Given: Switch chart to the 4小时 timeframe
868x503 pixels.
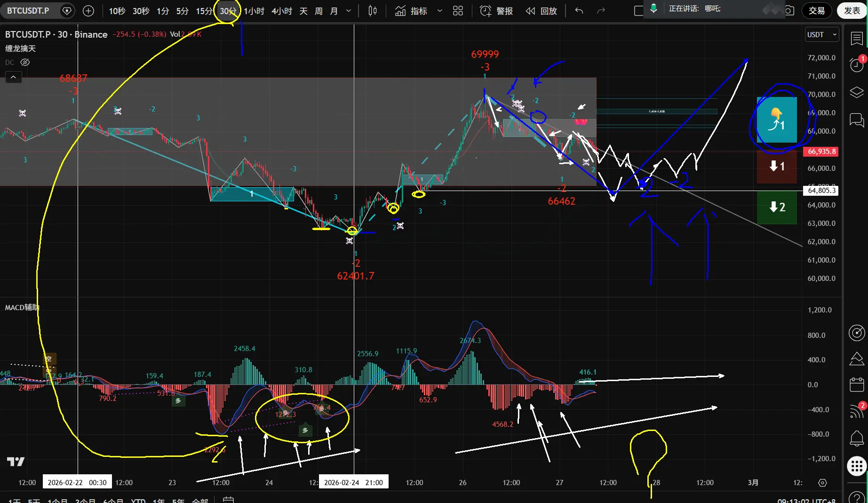Looking at the screenshot, I should 282,11.
